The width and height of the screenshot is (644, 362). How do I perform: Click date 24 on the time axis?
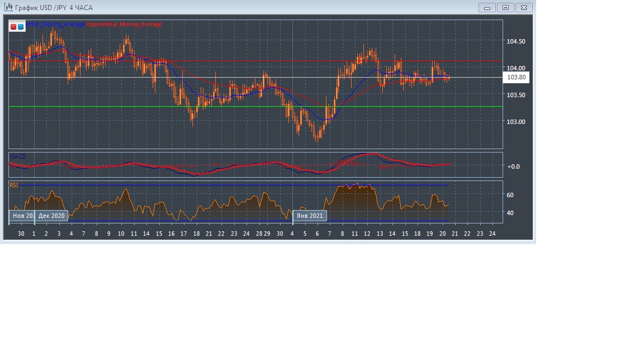point(492,234)
